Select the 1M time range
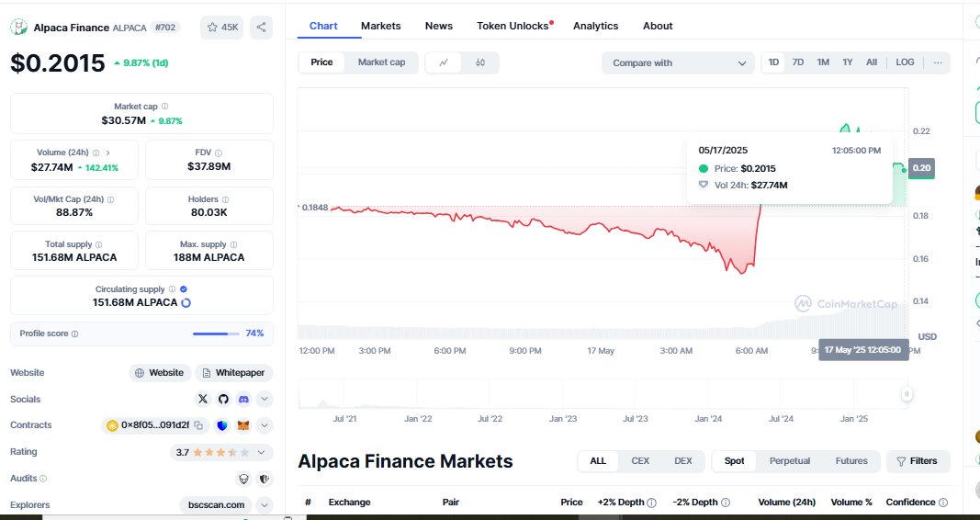Image resolution: width=980 pixels, height=520 pixels. coord(823,62)
